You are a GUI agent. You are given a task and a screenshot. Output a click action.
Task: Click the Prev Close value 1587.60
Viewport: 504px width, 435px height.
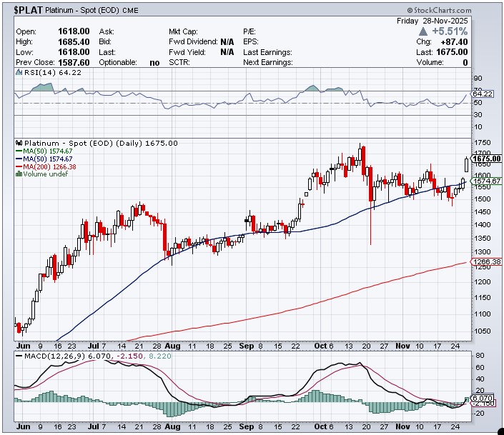tap(73, 62)
